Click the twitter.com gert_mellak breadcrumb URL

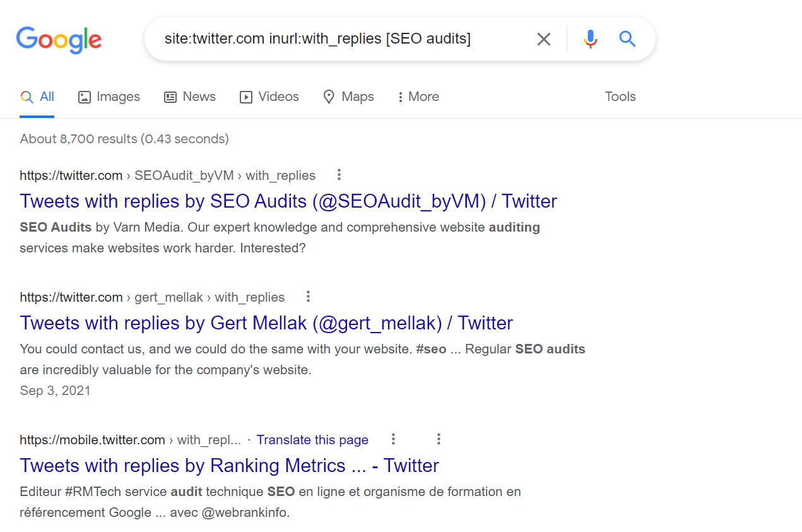click(152, 297)
